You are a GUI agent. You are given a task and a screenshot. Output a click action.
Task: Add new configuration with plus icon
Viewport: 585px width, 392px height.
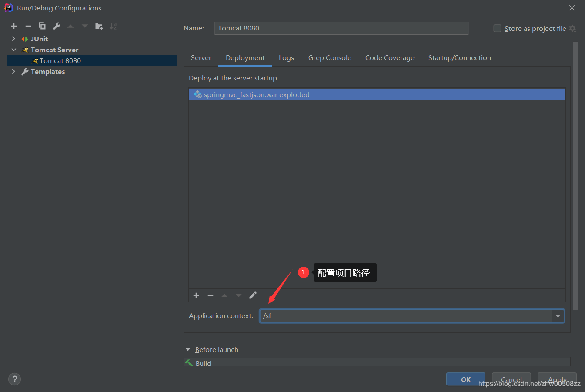(14, 26)
